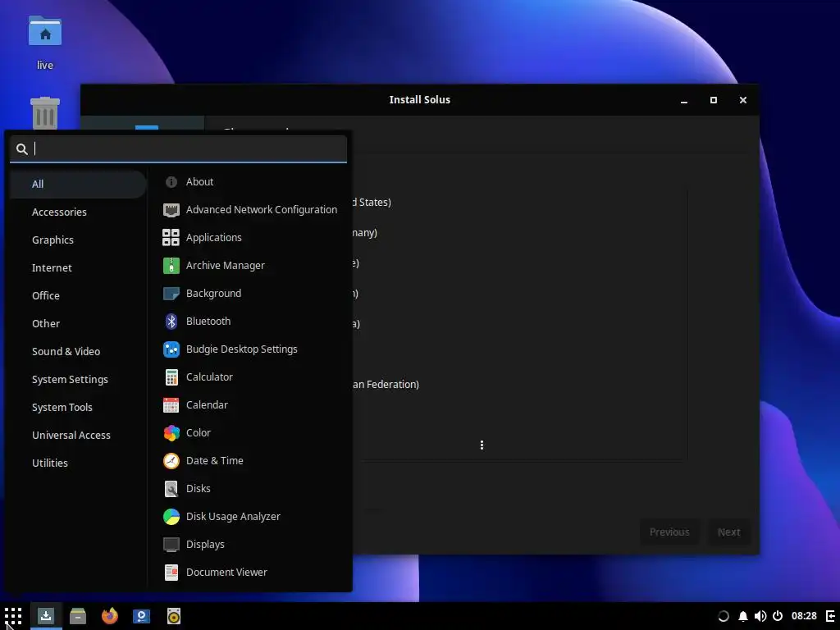Select the System Settings category

point(78,379)
